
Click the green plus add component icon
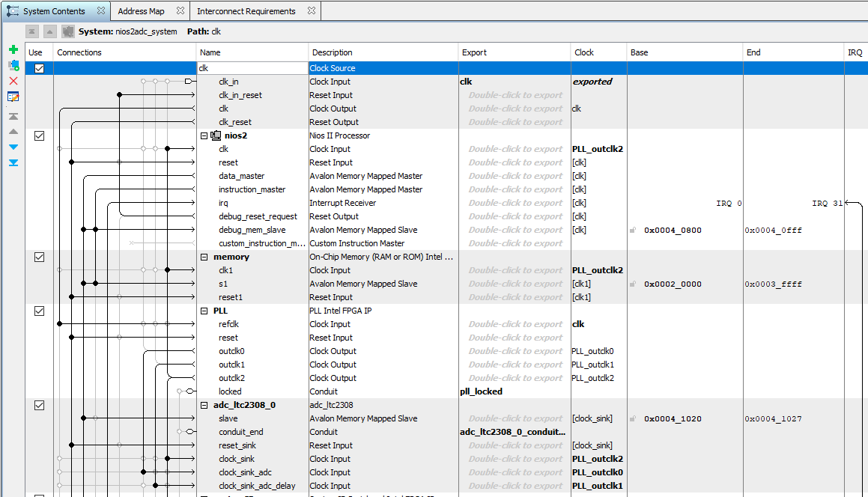(x=13, y=50)
